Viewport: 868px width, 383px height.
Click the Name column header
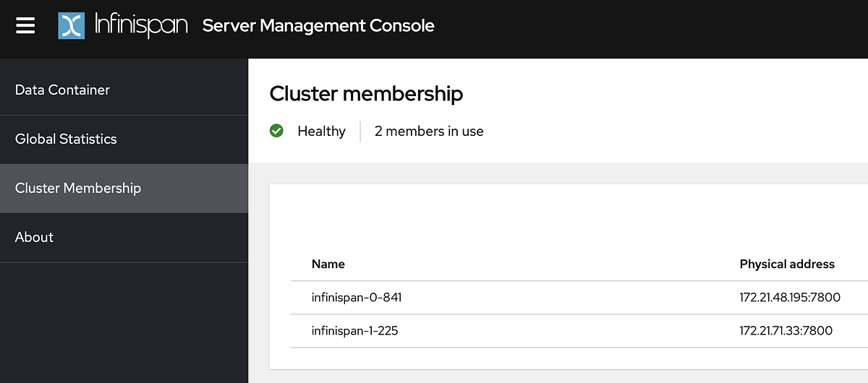click(328, 264)
